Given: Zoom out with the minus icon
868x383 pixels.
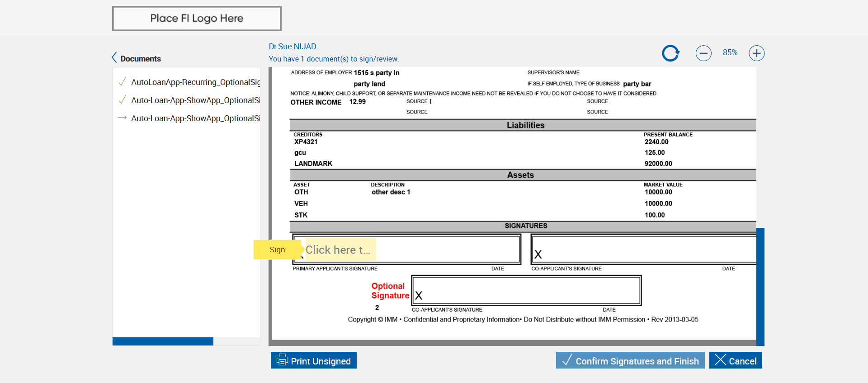Looking at the screenshot, I should click(x=703, y=53).
